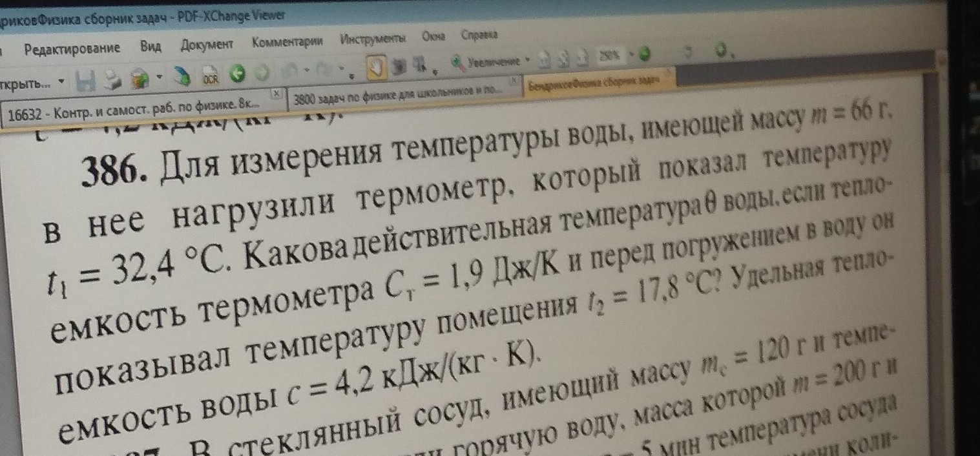Click the Email document icon
The width and height of the screenshot is (980, 456).
pyautogui.click(x=139, y=79)
